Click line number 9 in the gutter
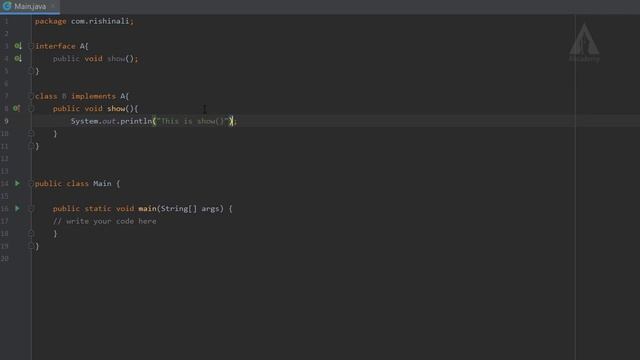This screenshot has width=640, height=360. point(6,121)
